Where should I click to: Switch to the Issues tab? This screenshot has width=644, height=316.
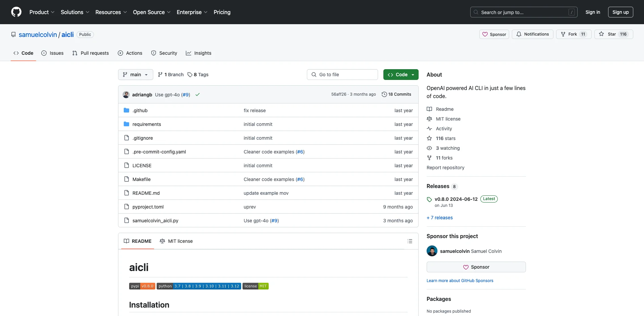tap(52, 53)
